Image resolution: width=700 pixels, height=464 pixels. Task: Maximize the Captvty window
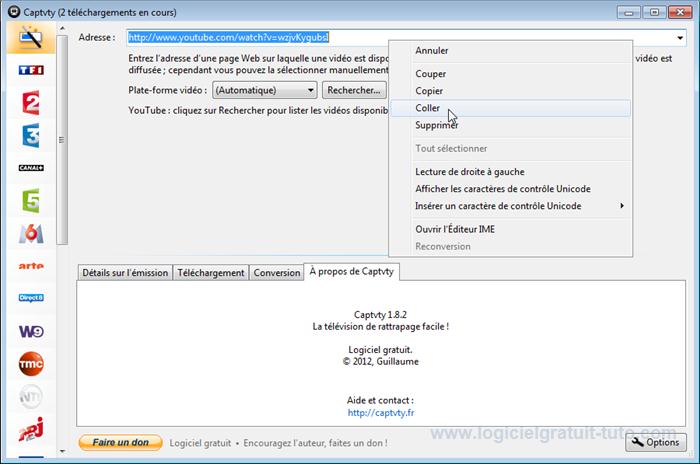pyautogui.click(x=654, y=12)
